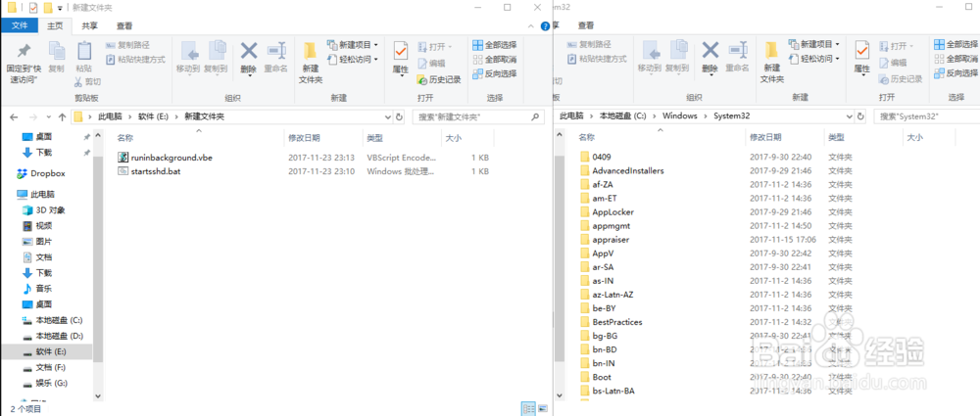This screenshot has height=416, width=980.
Task: Select the View (查看) tab in left window
Action: (x=123, y=26)
